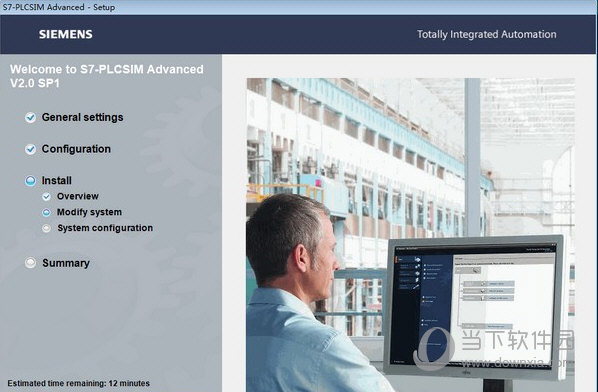Click the Install step progress icon
The width and height of the screenshot is (598, 392).
click(x=31, y=181)
